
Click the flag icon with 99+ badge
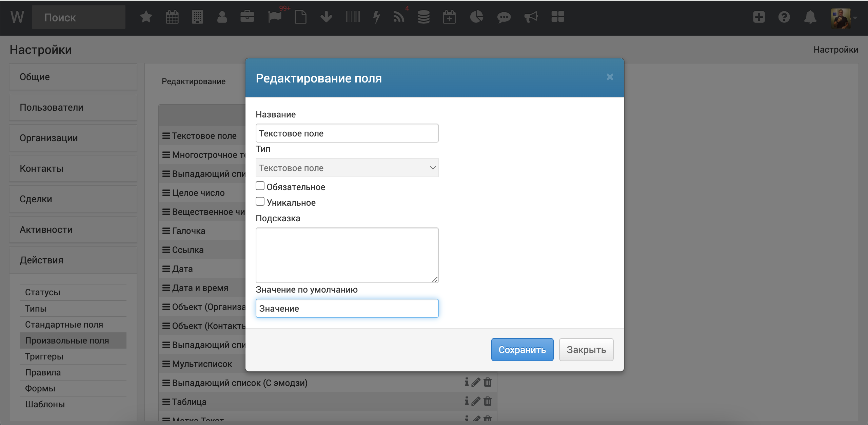coord(275,17)
